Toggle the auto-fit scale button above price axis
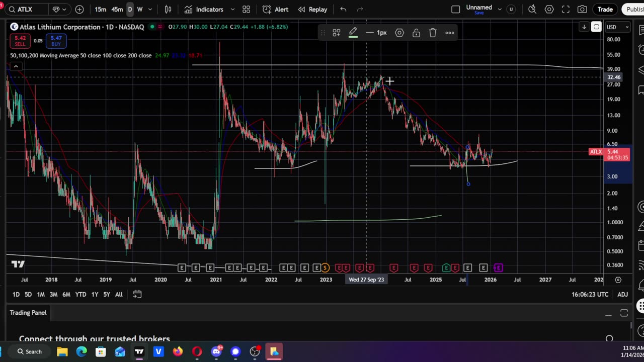Screen dimensions: 644x362 pos(596,27)
